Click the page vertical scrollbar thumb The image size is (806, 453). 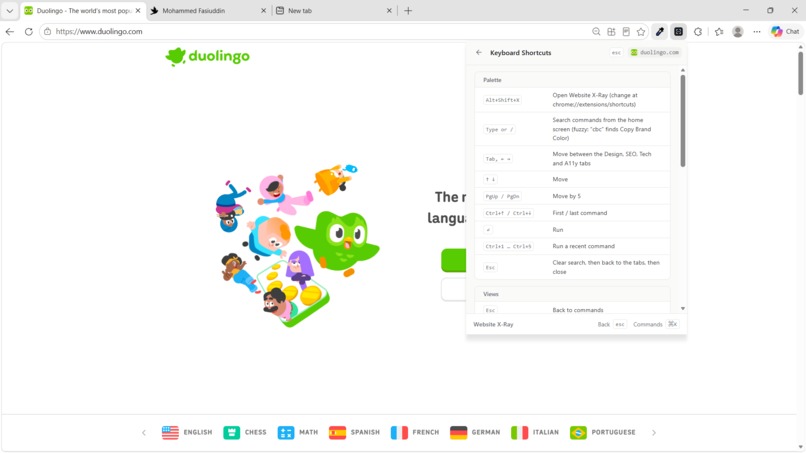click(x=800, y=73)
